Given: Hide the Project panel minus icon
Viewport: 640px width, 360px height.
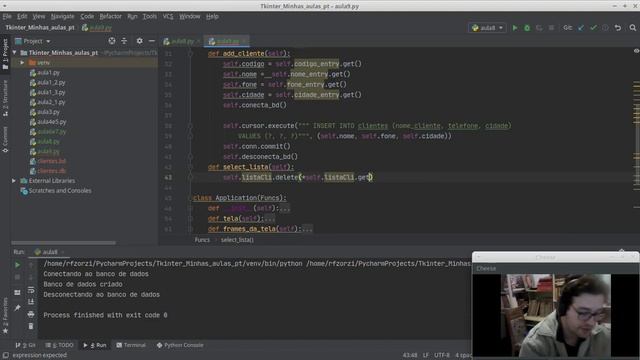Looking at the screenshot, I should click(x=152, y=41).
